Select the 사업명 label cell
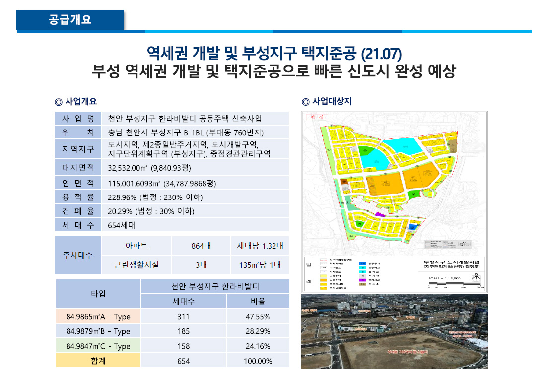The height and width of the screenshot is (392, 546). [78, 119]
